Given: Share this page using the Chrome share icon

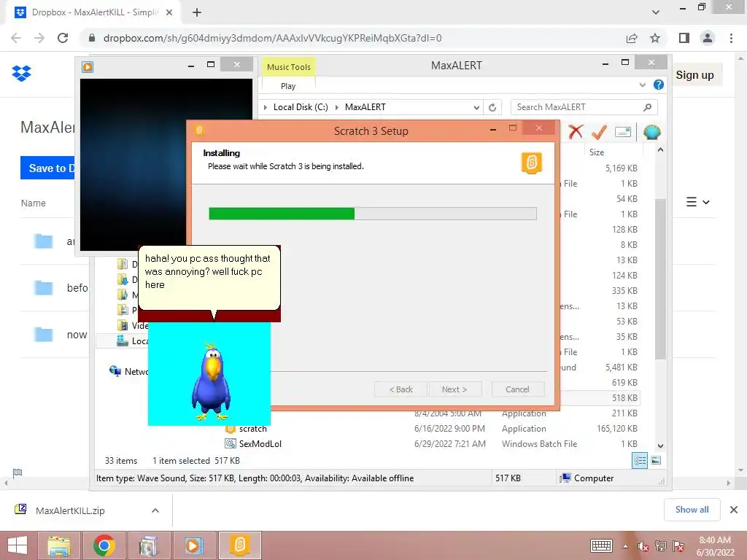Looking at the screenshot, I should coord(632,38).
